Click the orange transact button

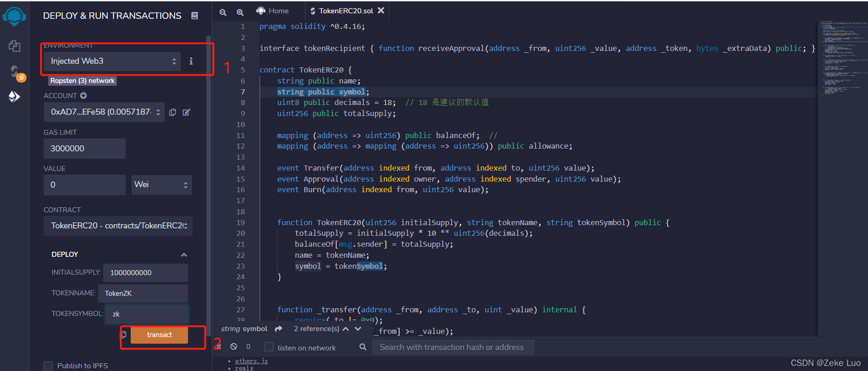159,335
